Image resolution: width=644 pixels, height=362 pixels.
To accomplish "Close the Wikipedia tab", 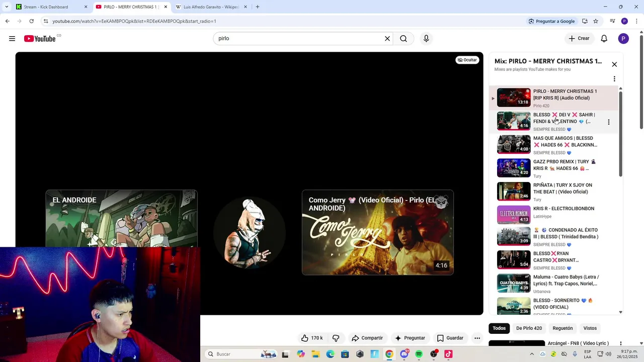I will [x=246, y=7].
